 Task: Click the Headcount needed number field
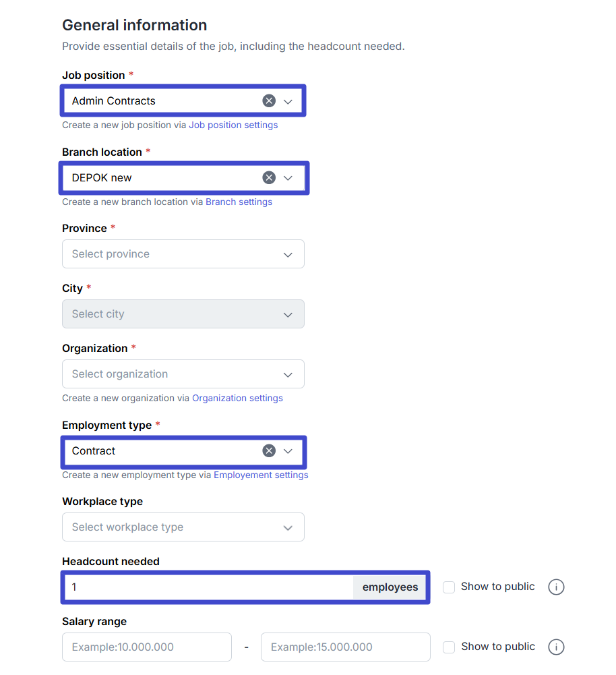pos(209,587)
